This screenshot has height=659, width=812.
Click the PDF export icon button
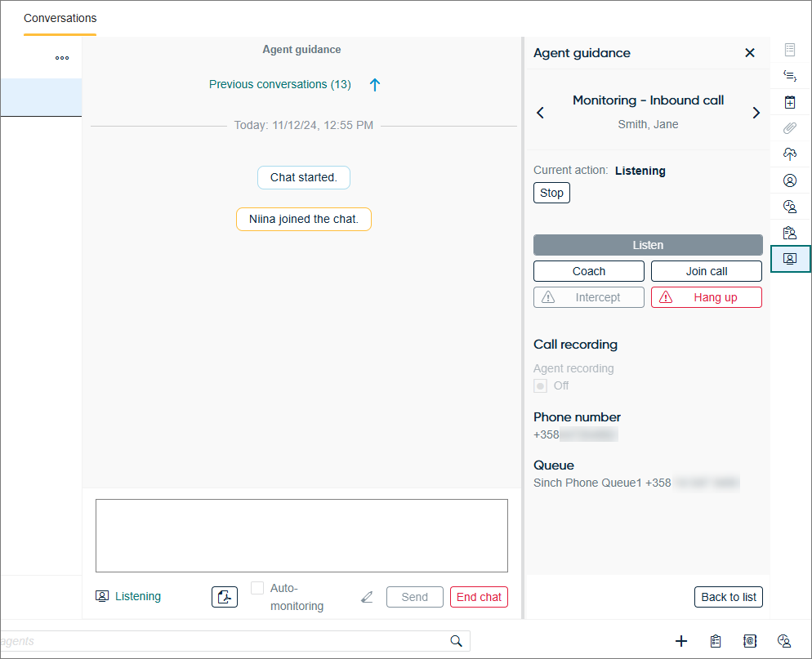225,597
